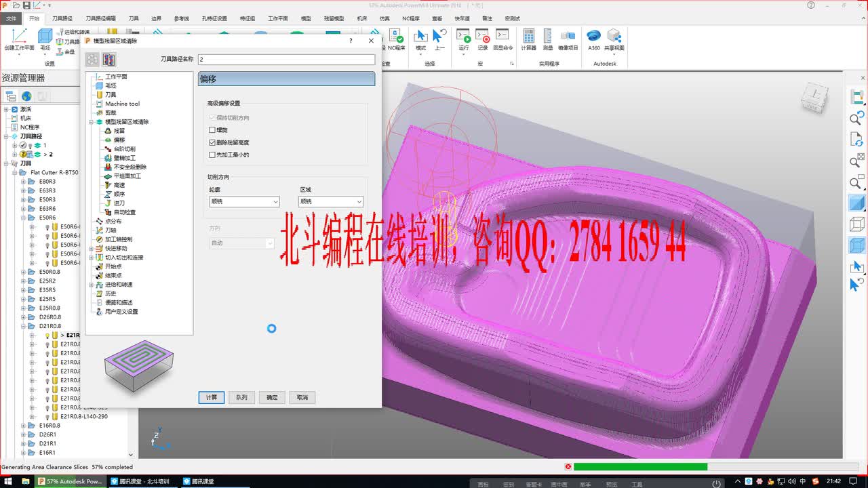Click the 镜像项目 mirror project icon
Screen dimensions: 868x488
pyautogui.click(x=568, y=39)
